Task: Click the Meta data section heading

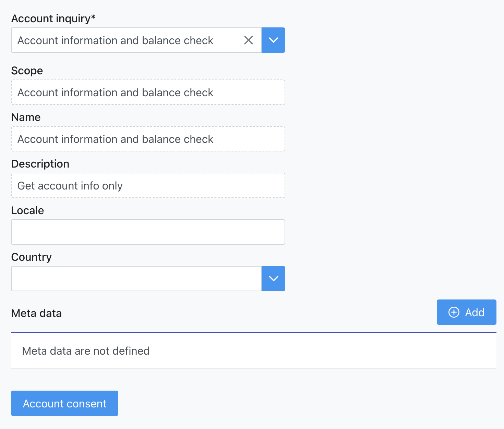Action: click(36, 313)
